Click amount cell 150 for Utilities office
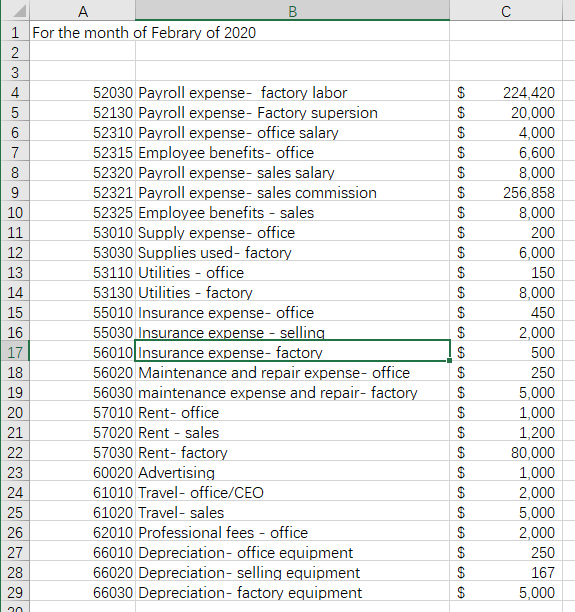This screenshot has height=612, width=575. (x=506, y=272)
